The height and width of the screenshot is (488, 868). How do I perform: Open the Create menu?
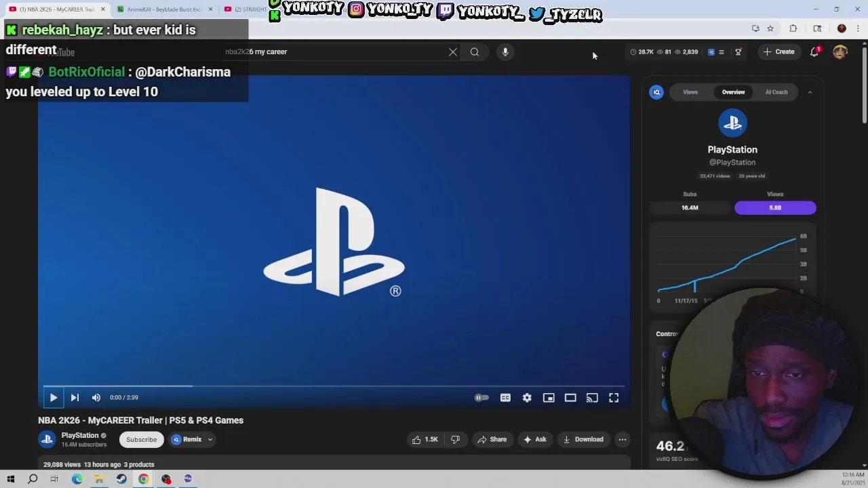pyautogui.click(x=778, y=52)
